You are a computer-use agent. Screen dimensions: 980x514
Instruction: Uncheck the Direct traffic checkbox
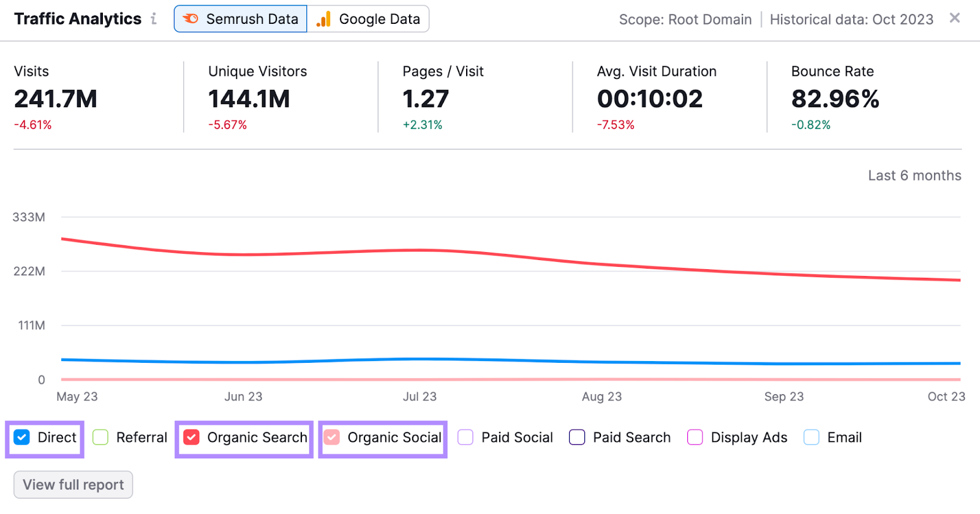(x=22, y=438)
